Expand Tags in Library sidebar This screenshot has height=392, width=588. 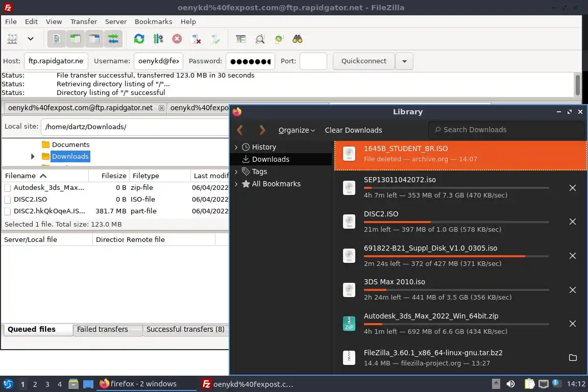tap(236, 172)
